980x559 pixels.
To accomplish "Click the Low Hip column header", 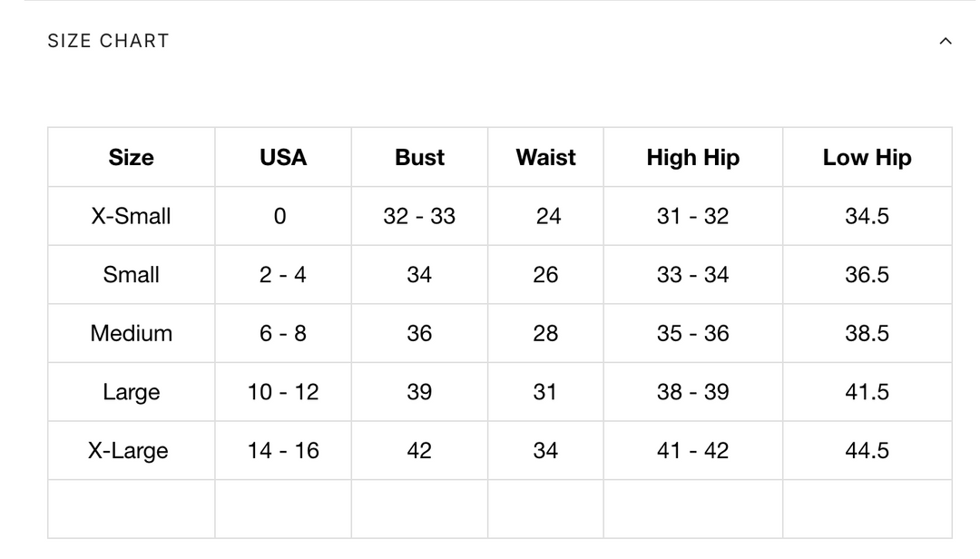I will point(867,158).
